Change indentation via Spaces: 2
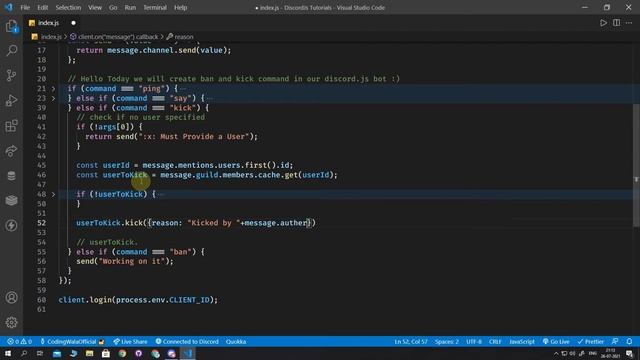Viewport: 640px width, 360px height. tap(447, 342)
